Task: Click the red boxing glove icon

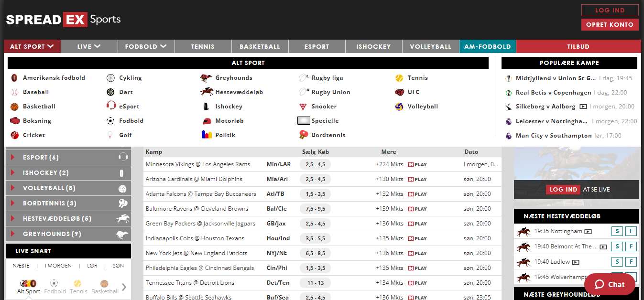Action: pyautogui.click(x=14, y=121)
